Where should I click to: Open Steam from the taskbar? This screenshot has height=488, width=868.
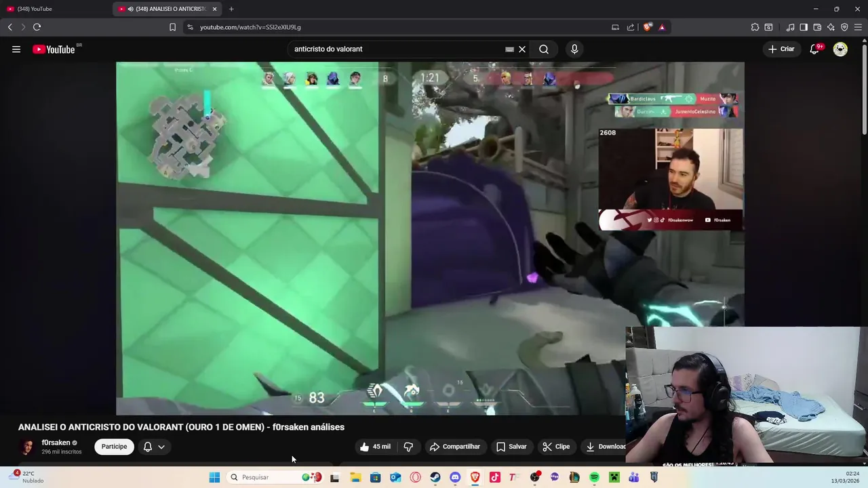click(435, 477)
